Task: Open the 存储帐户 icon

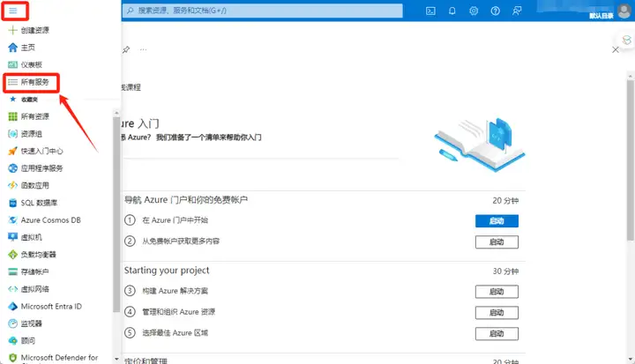Action: (13, 271)
